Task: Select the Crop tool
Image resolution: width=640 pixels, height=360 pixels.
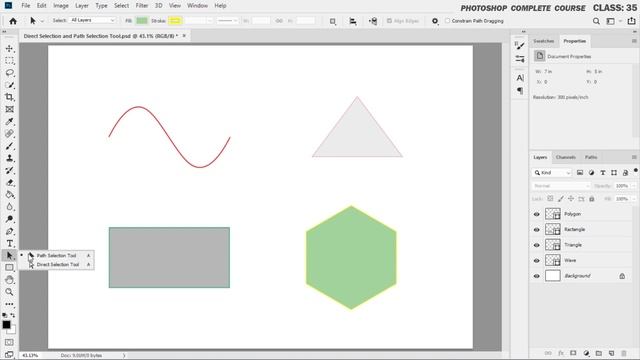Action: click(9, 97)
